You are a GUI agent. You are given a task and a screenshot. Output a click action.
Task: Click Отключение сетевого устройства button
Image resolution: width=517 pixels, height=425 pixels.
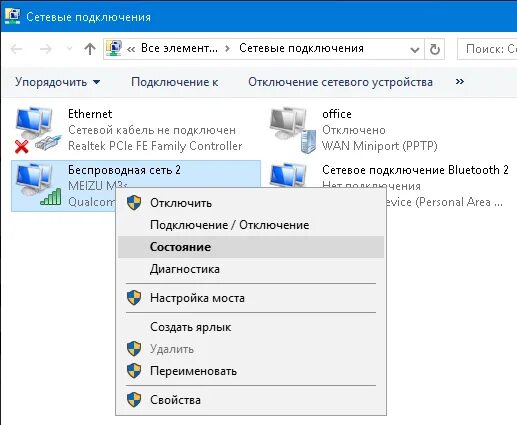click(x=340, y=82)
